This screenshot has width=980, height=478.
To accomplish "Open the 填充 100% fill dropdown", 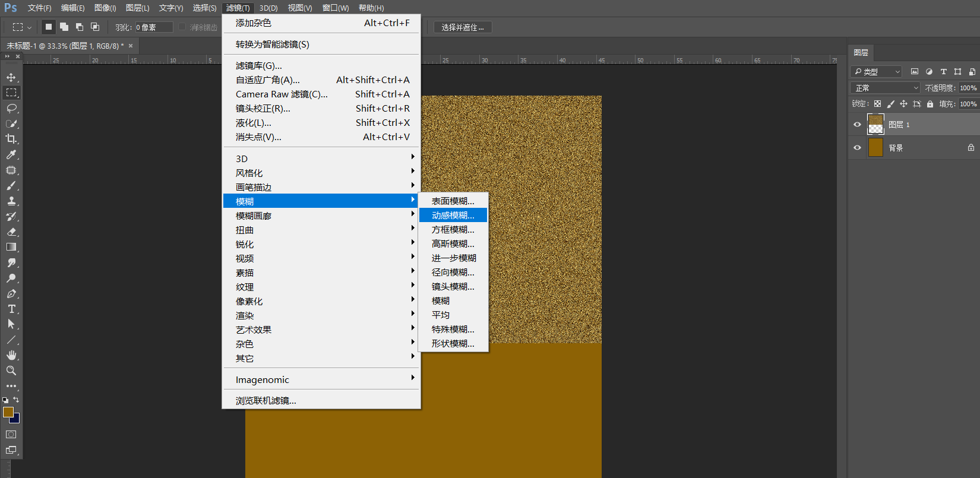I will click(968, 104).
